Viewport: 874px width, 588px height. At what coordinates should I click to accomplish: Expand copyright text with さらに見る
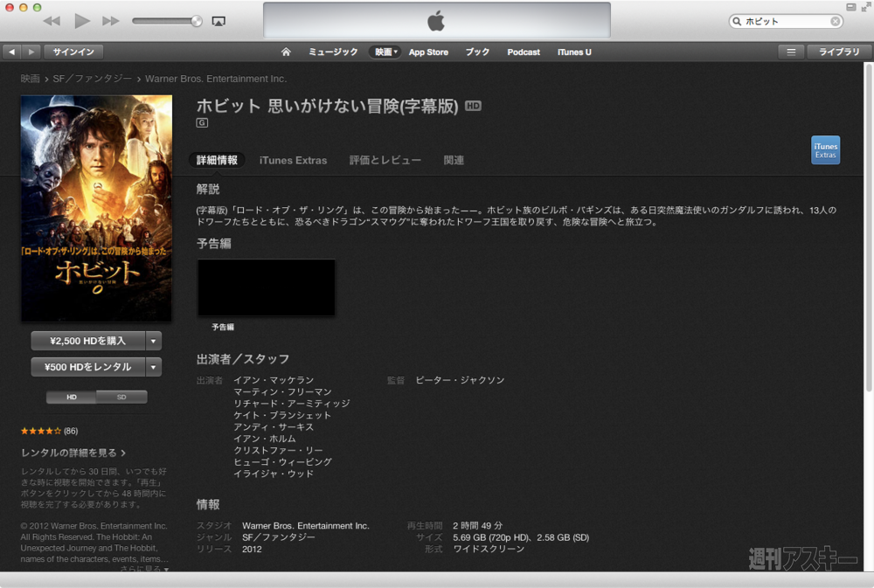pos(144,569)
